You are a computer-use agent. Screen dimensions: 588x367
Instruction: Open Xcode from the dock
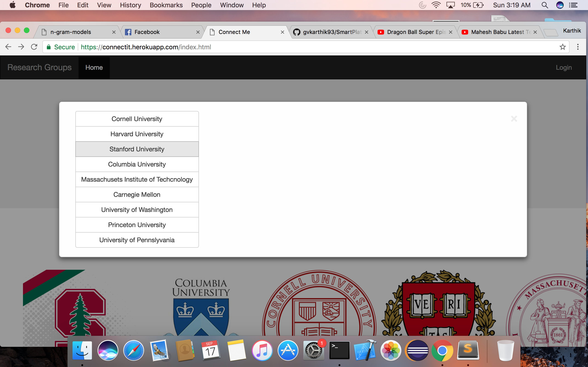pos(365,350)
